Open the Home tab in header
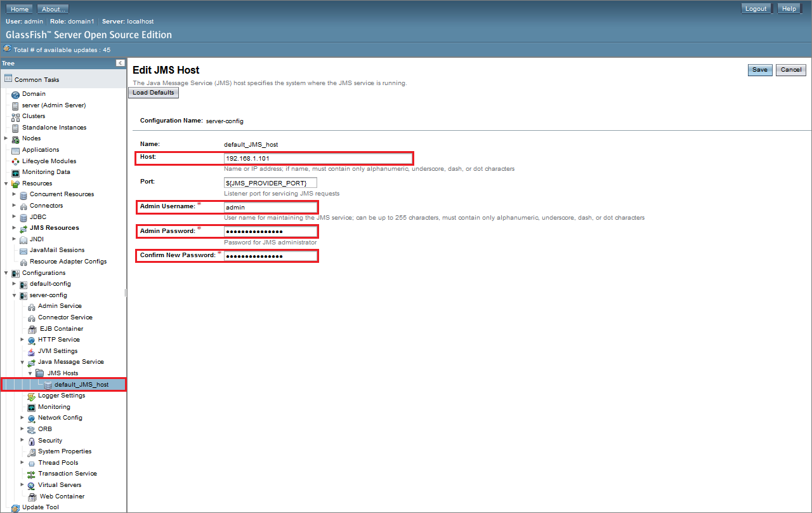812x513 pixels. tap(20, 9)
